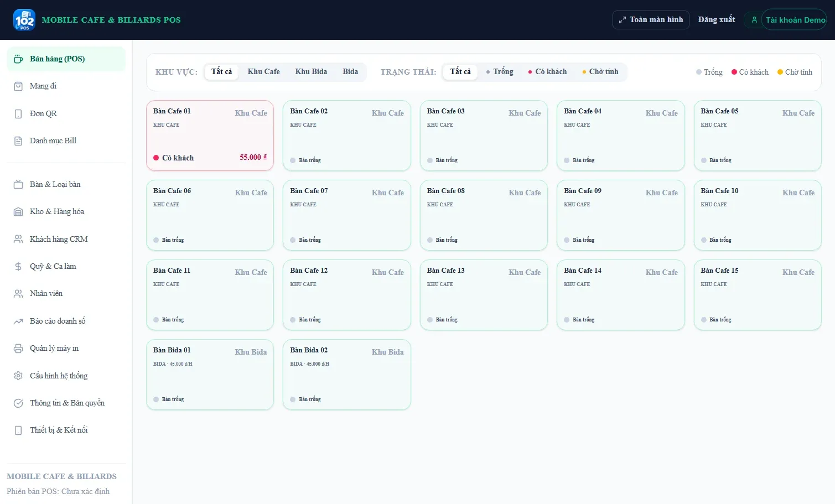This screenshot has width=835, height=504.
Task: Open table card Bàn Cafe 15
Action: coord(758,295)
